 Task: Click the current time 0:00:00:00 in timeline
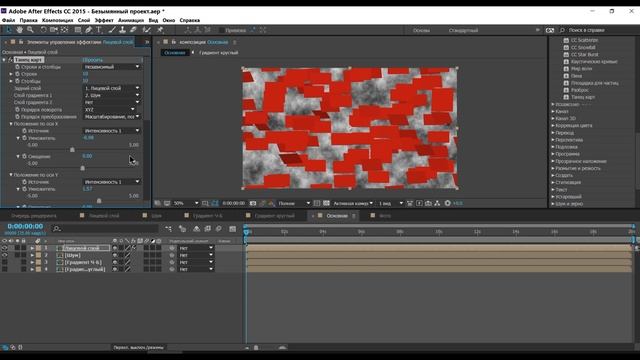25,226
